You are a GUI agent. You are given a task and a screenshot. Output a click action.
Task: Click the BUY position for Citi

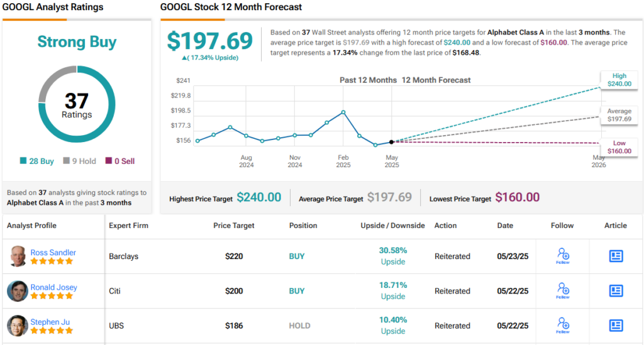coord(297,291)
